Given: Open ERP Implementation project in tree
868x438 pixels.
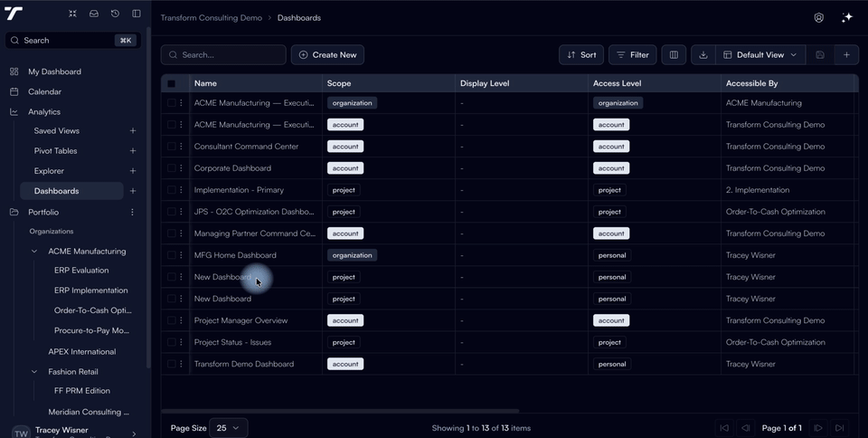Looking at the screenshot, I should (90, 290).
